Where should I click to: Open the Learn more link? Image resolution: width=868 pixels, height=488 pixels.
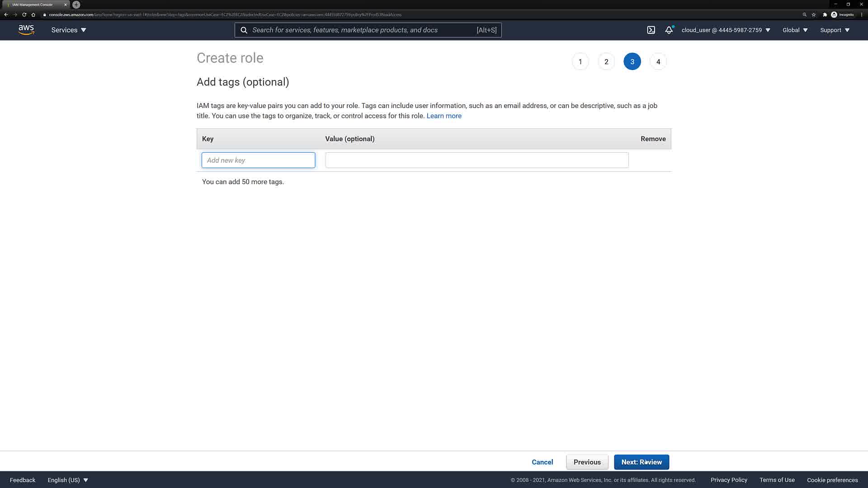click(x=444, y=116)
